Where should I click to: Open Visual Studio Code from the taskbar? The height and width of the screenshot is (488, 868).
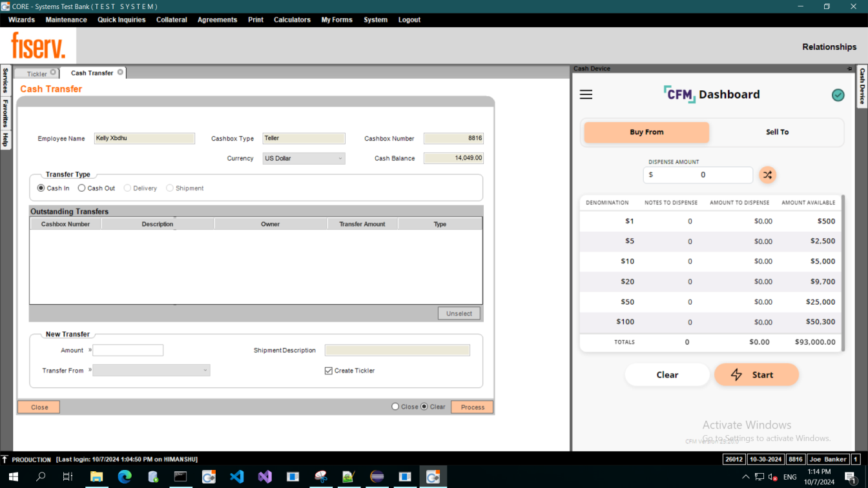[236, 477]
